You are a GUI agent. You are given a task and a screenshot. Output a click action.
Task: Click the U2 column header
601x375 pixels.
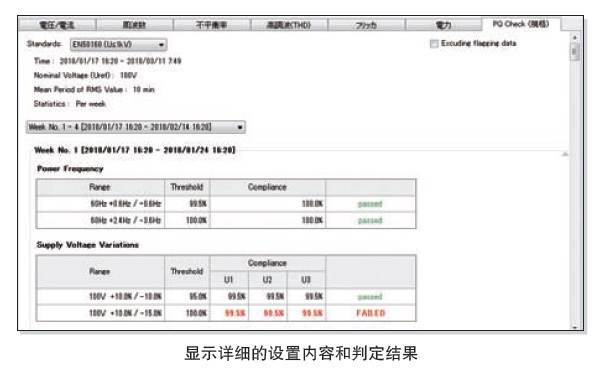[268, 280]
